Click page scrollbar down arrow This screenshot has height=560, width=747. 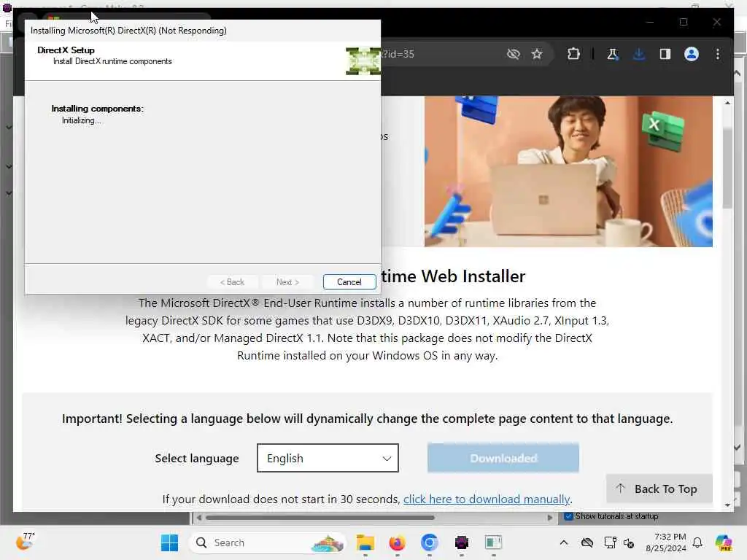click(x=727, y=505)
